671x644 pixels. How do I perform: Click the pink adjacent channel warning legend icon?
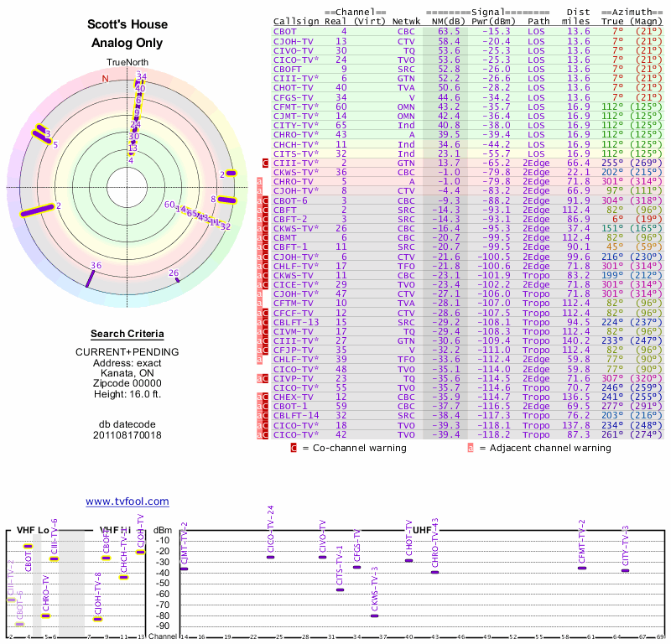tap(471, 448)
